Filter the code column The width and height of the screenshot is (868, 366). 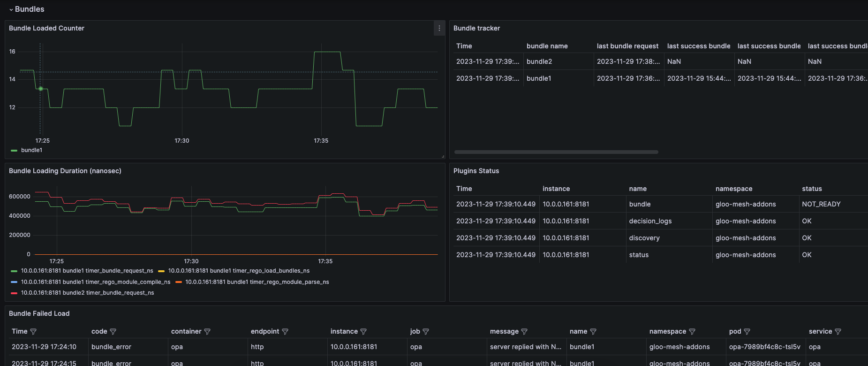tap(113, 331)
